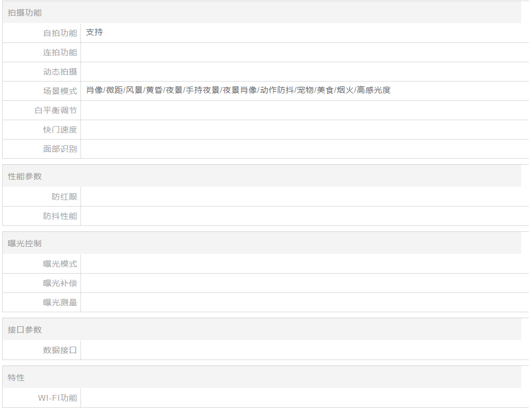Select the 防红眼 row label

pyautogui.click(x=64, y=197)
